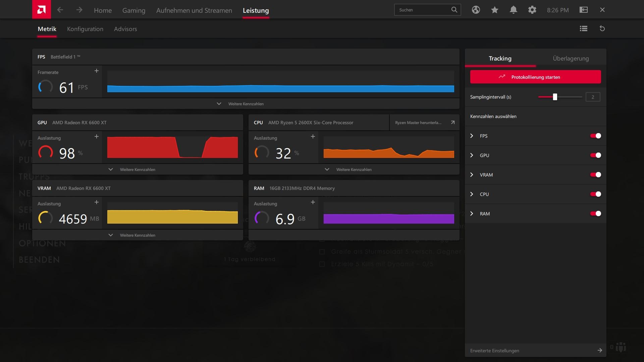
Task: Click Protokollierung starten button
Action: pos(535,77)
